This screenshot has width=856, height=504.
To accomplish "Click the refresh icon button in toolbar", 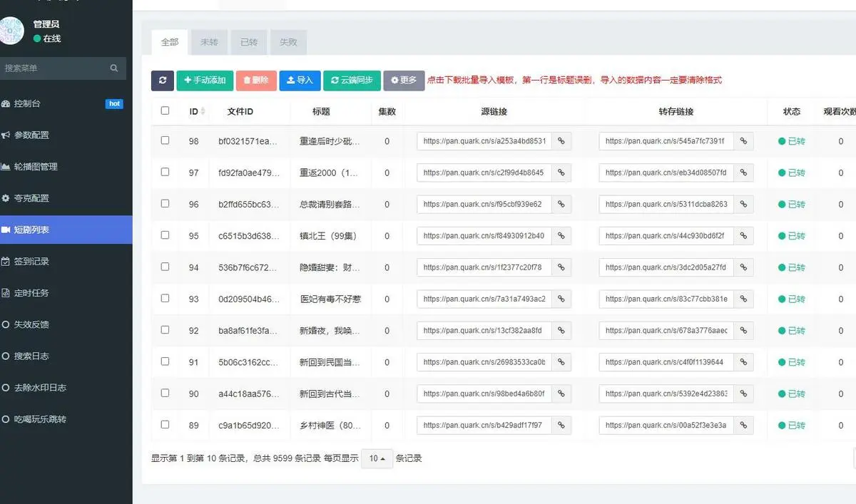I will pyautogui.click(x=163, y=81).
